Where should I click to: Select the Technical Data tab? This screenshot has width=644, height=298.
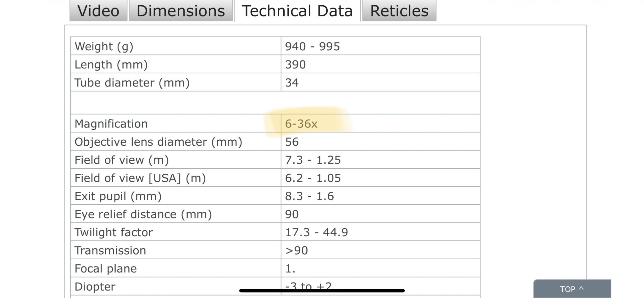pos(297,11)
